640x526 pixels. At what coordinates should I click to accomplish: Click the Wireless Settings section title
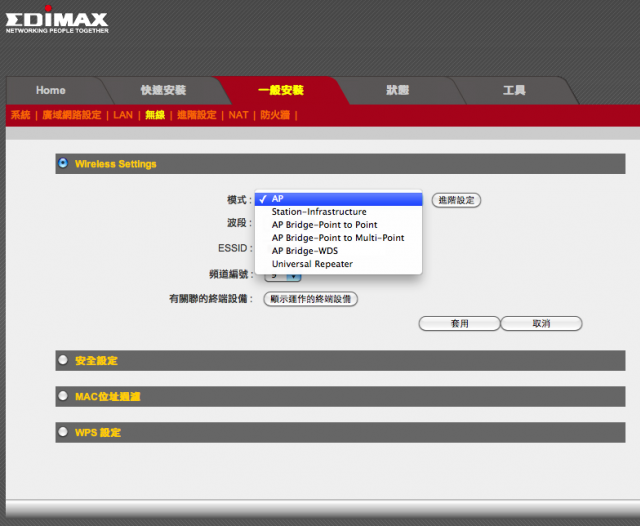click(x=116, y=164)
